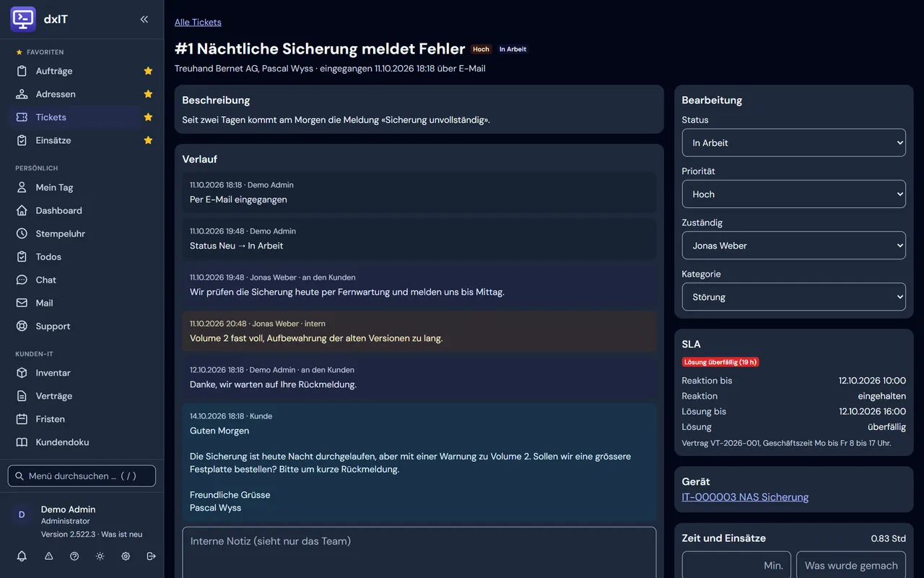Unfavorite Einsätze via its star

148,140
